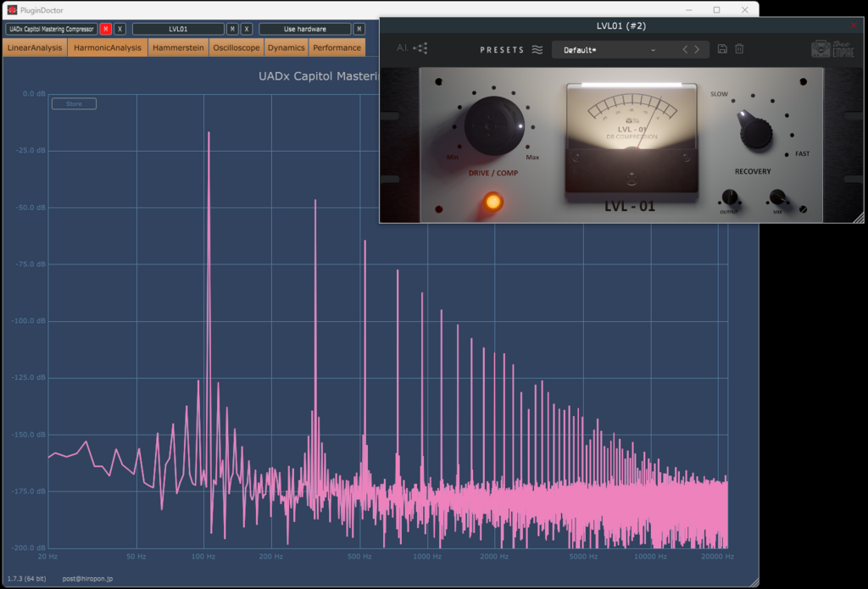Click the LVL01 plugin slot selector
Image resolution: width=868 pixels, height=589 pixels.
[x=178, y=29]
